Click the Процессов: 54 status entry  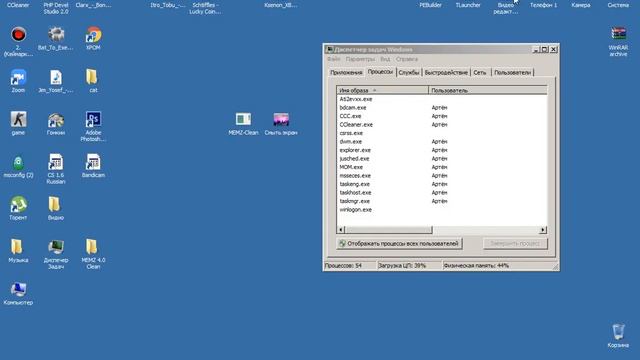click(x=350, y=266)
